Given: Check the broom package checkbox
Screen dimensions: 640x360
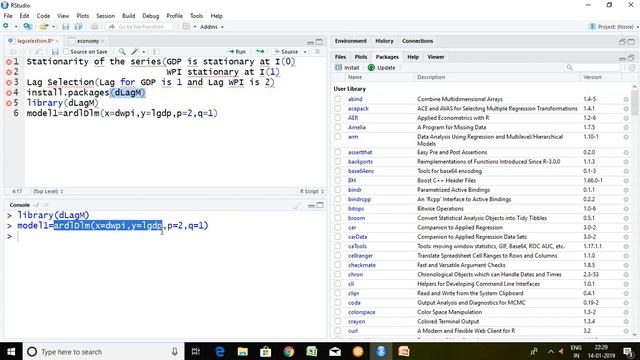Looking at the screenshot, I should coord(338,218).
